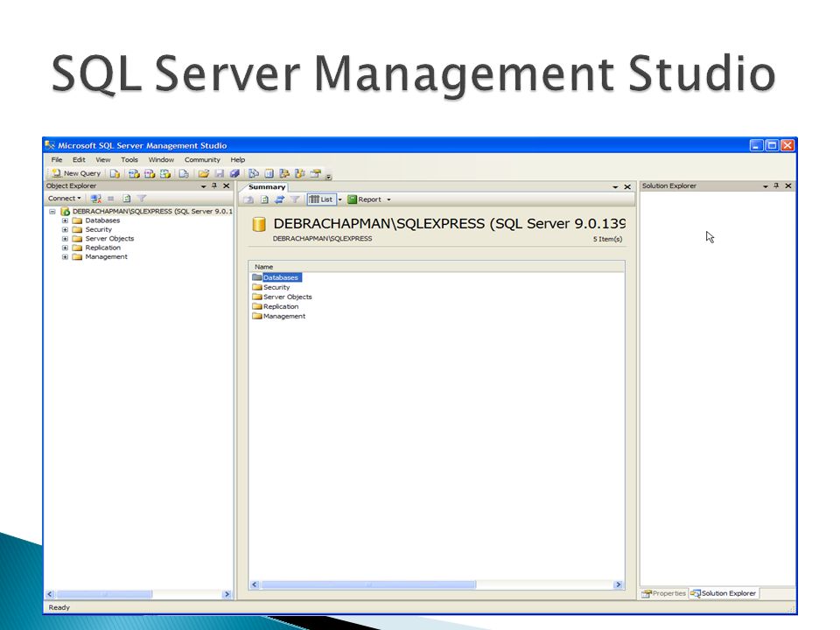Screen dimensions: 840x630
Task: Click the Object Explorer toolbar icon
Action: click(x=284, y=173)
